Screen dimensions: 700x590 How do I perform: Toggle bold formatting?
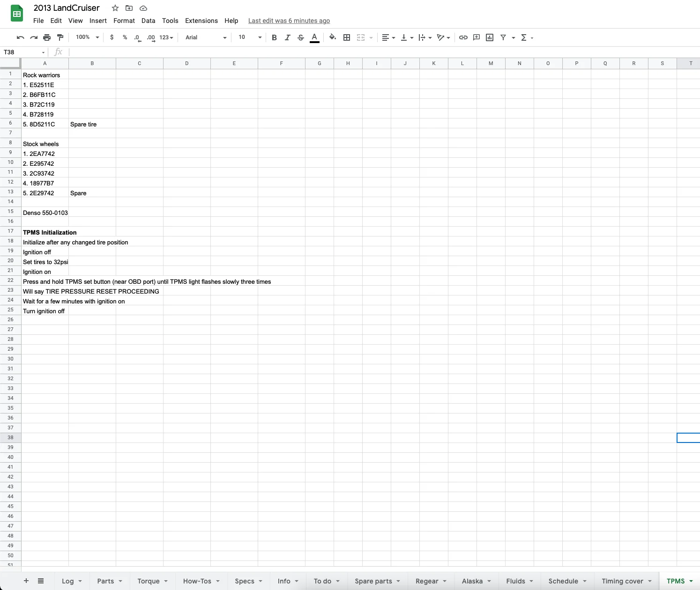click(274, 37)
